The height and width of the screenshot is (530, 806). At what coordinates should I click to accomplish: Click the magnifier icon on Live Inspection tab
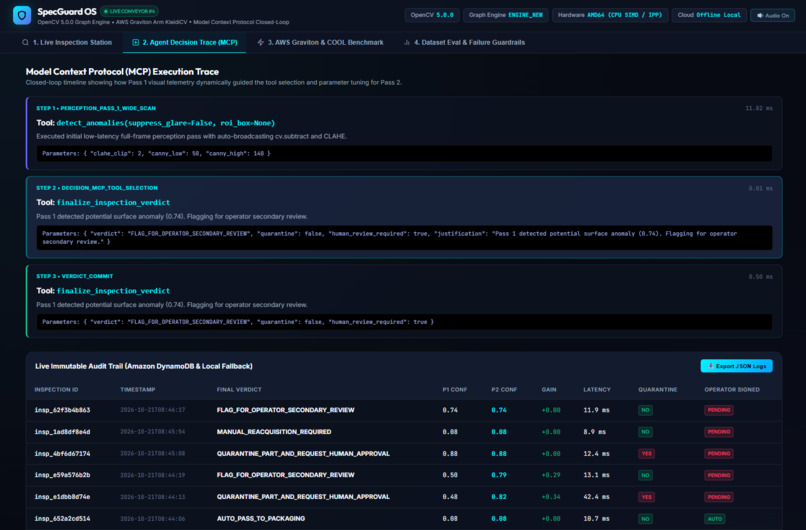(25, 43)
